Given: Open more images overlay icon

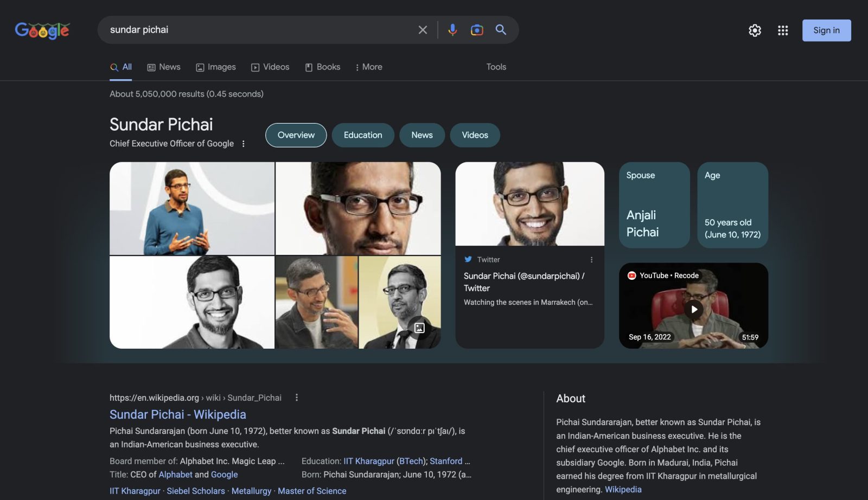Looking at the screenshot, I should pos(419,328).
